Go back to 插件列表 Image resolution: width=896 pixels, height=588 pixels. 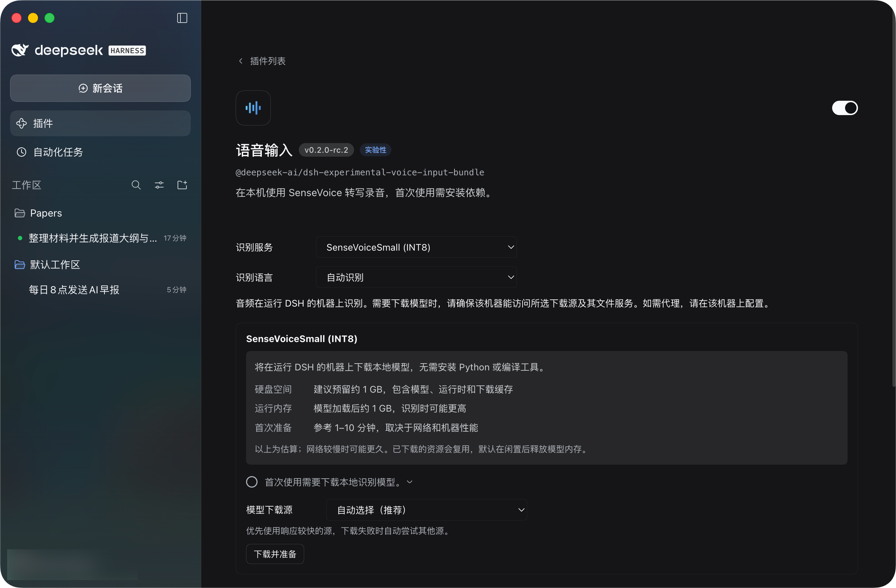tap(268, 61)
